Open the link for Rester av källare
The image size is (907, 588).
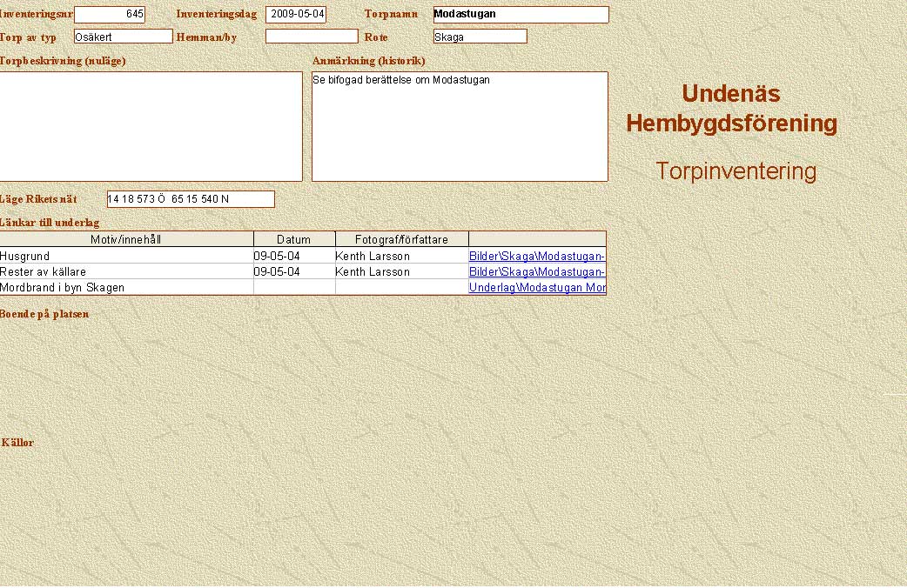[536, 272]
